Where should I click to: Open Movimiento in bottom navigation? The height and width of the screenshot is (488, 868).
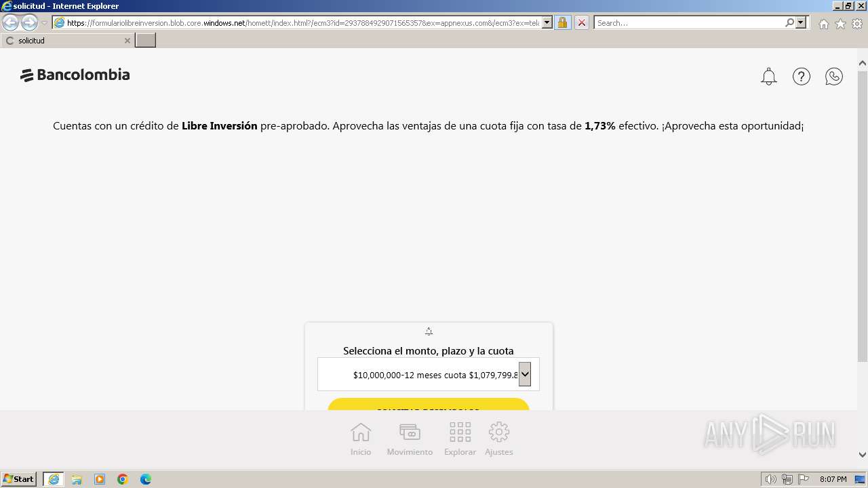410,439
